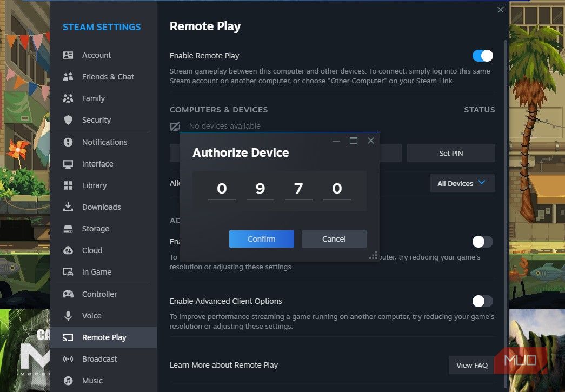The image size is (565, 392).
Task: Click the Security shield icon
Action: tap(68, 119)
